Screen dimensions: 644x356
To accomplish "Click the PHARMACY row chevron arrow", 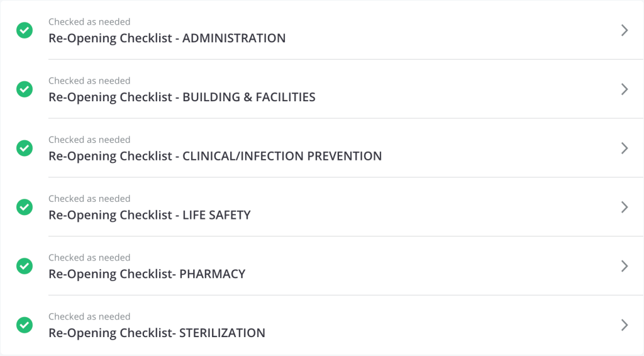I will pos(625,266).
